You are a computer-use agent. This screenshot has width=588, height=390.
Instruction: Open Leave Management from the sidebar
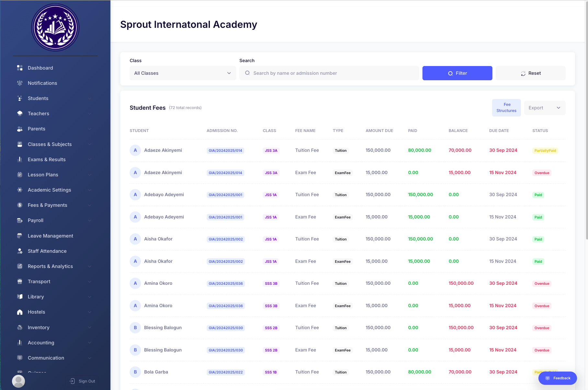click(x=51, y=236)
